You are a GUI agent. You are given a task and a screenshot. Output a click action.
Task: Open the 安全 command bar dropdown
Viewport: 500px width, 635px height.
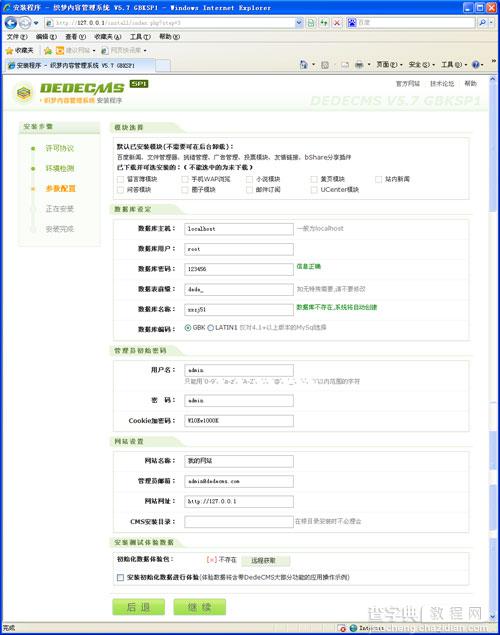[x=421, y=64]
